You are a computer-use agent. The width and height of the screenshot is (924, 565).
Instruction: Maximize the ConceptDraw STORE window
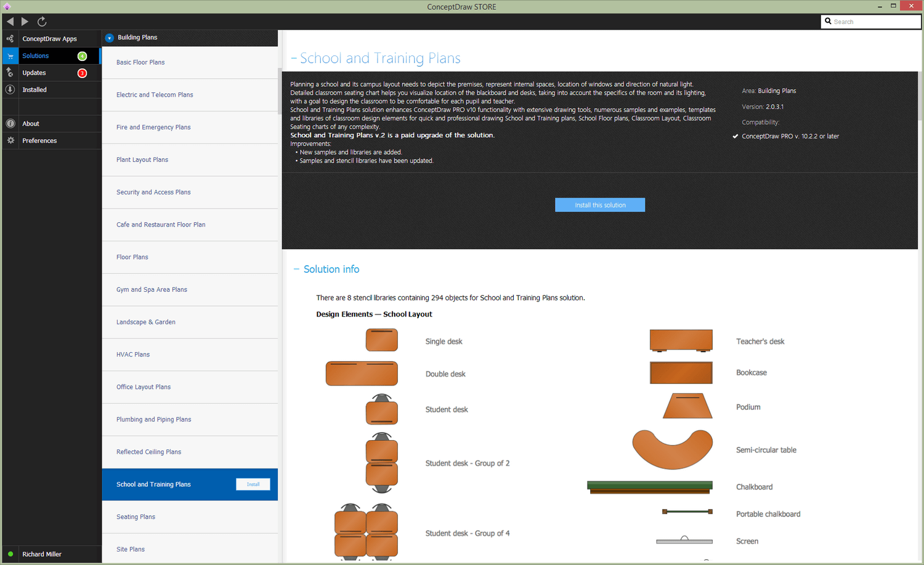point(893,6)
